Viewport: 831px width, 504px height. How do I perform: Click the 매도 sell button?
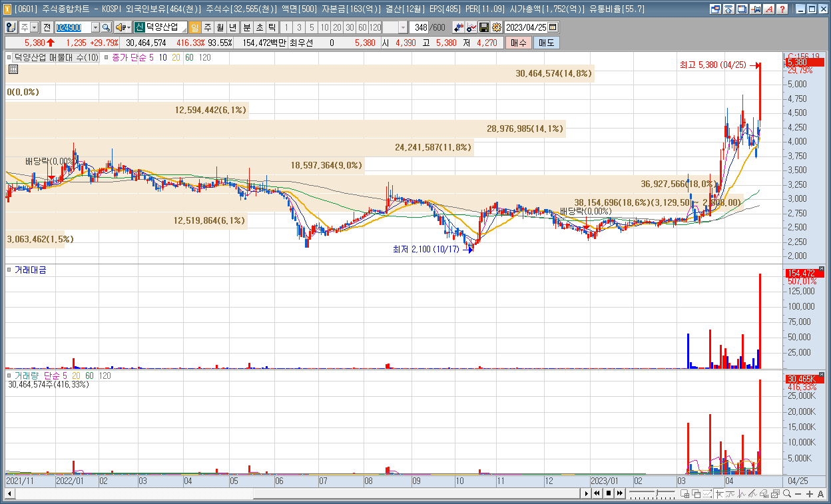tap(546, 43)
